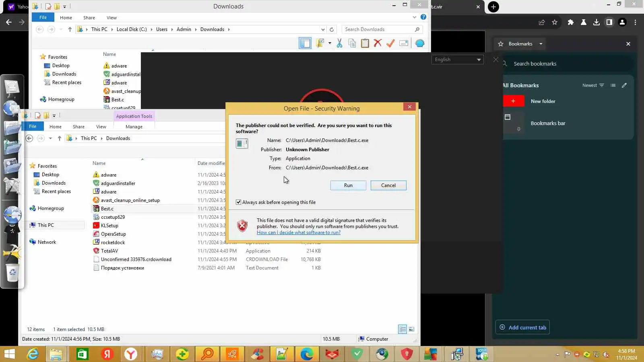Click the blue globe shell icon in Explorer toolbar
The image size is (644, 362).
coord(420,43)
